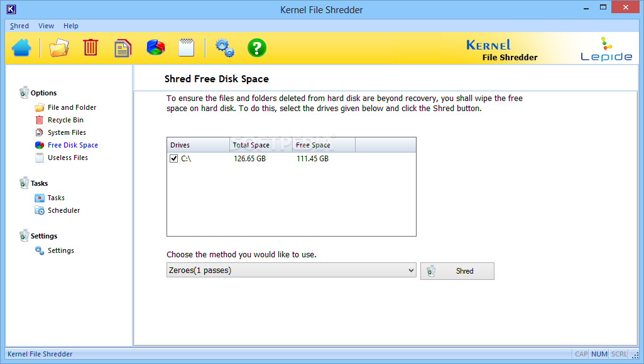Image resolution: width=644 pixels, height=364 pixels.
Task: Click the Options group heading
Action: point(43,93)
